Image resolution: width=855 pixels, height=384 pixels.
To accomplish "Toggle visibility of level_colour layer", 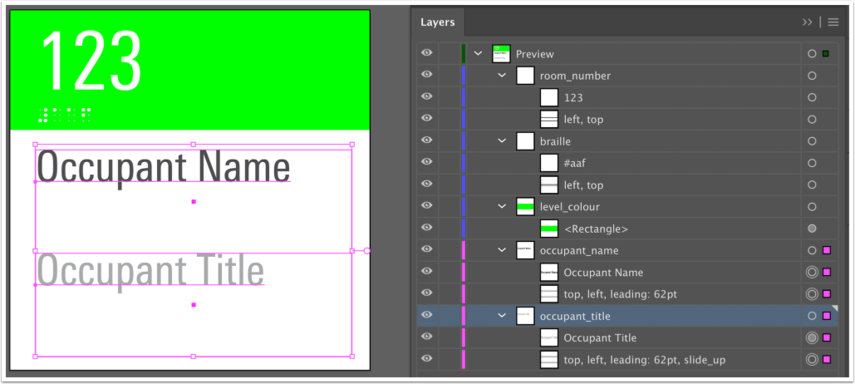I will pyautogui.click(x=427, y=206).
